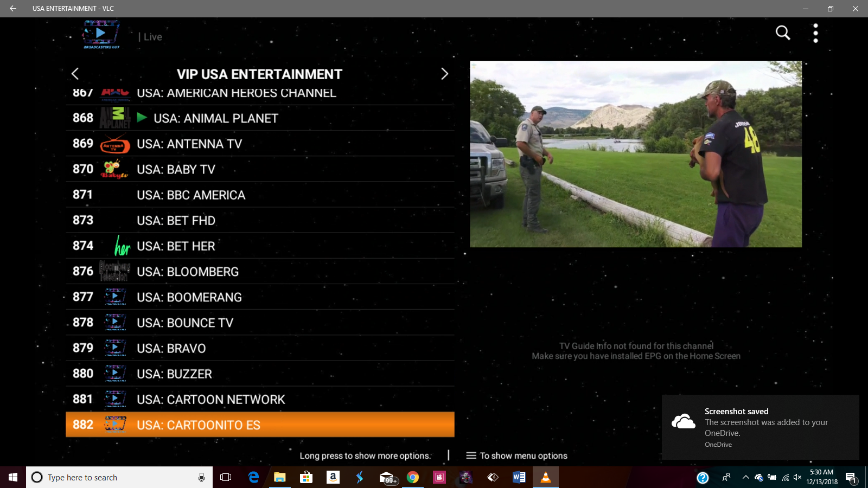Open the three-dot overflow menu
The image size is (868, 488).
point(815,33)
